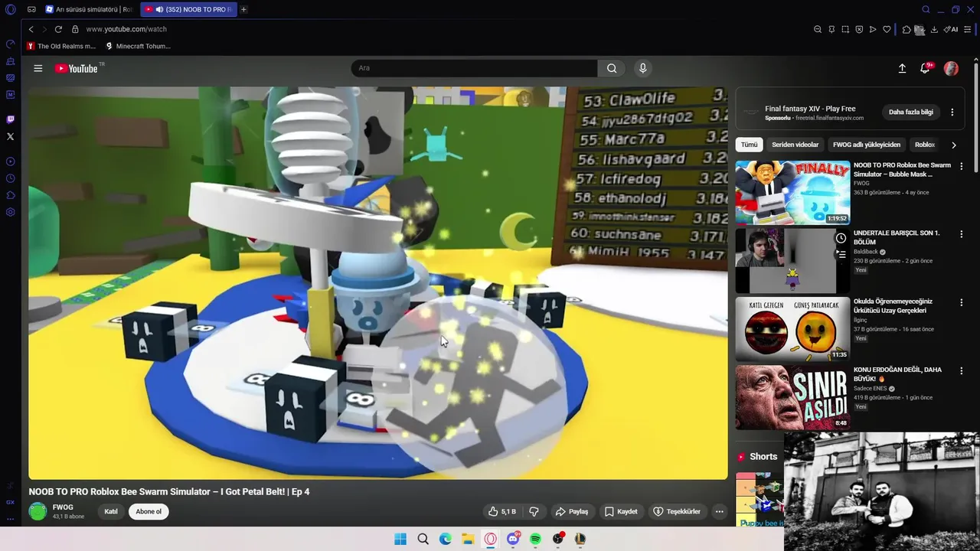The image size is (980, 551).
Task: Open the YouTube account avatar menu
Action: (951, 68)
